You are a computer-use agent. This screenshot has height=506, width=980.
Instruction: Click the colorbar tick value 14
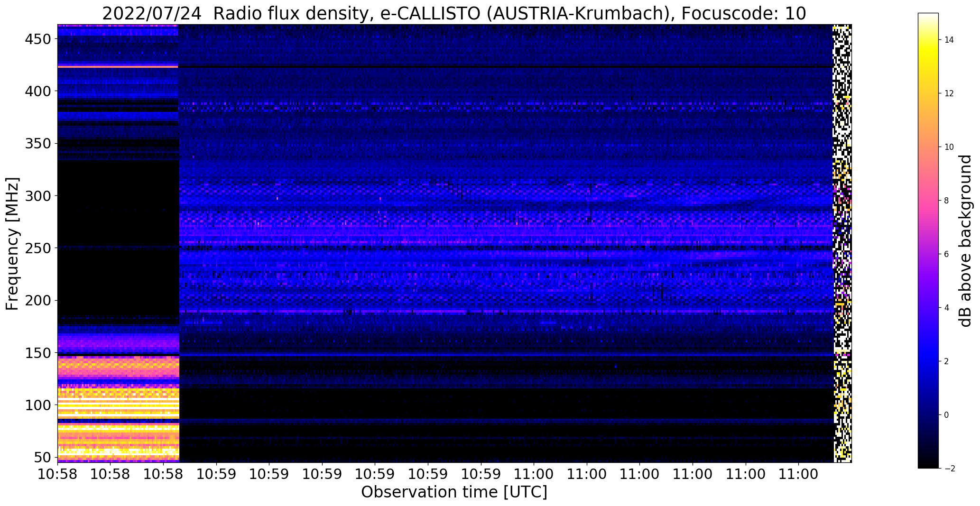949,40
